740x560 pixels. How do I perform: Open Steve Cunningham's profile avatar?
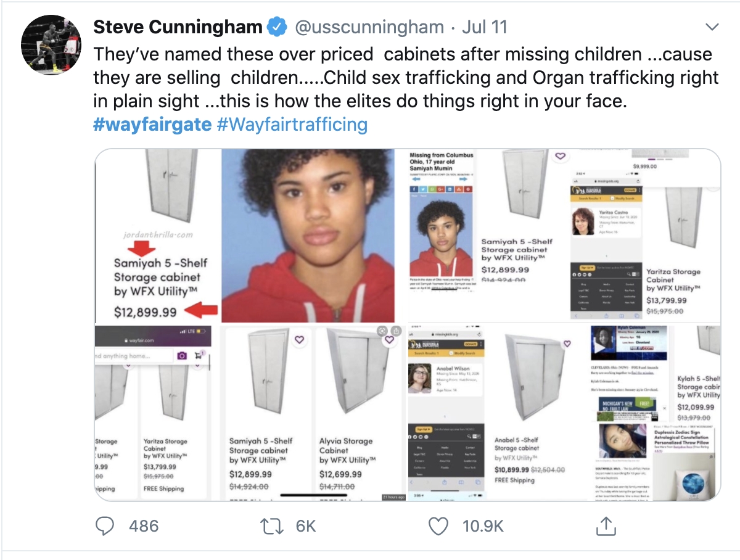[x=51, y=45]
